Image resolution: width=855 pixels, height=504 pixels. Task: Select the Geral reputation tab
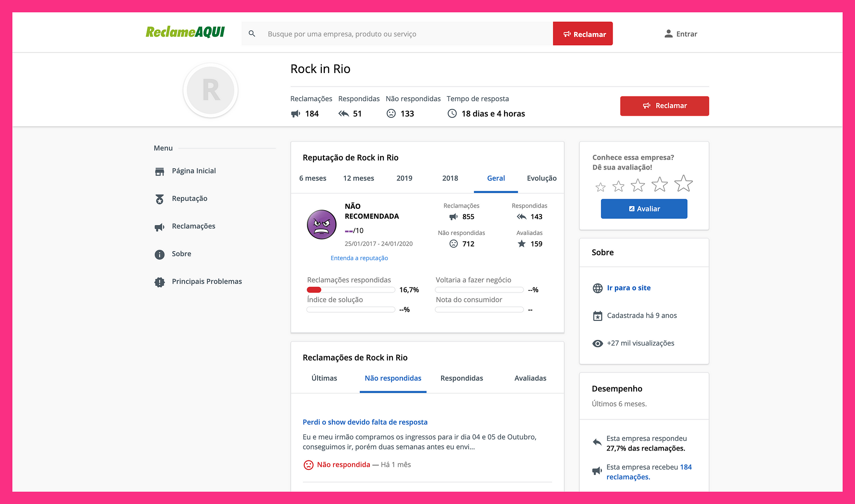(x=496, y=179)
